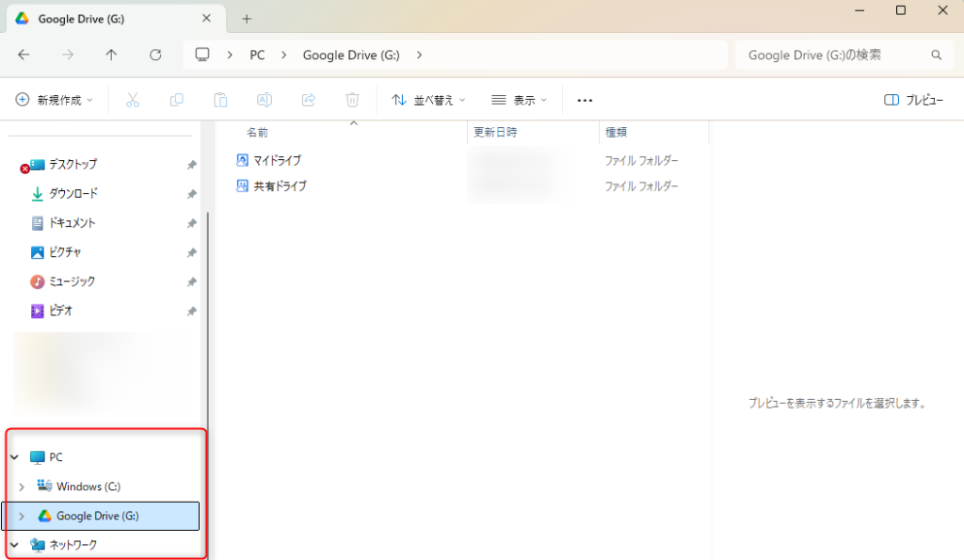Click the rename icon in toolbar

point(265,100)
